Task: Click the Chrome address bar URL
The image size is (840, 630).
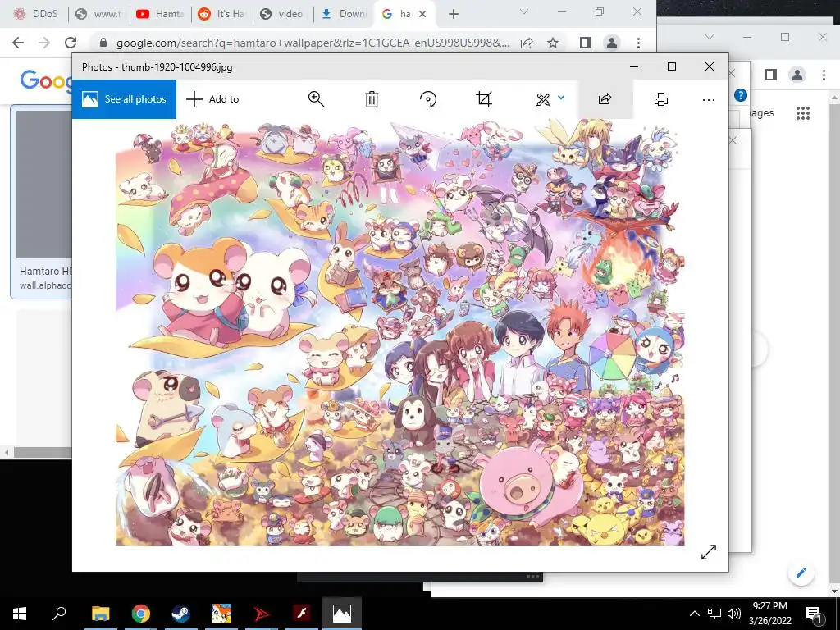Action: click(x=313, y=43)
